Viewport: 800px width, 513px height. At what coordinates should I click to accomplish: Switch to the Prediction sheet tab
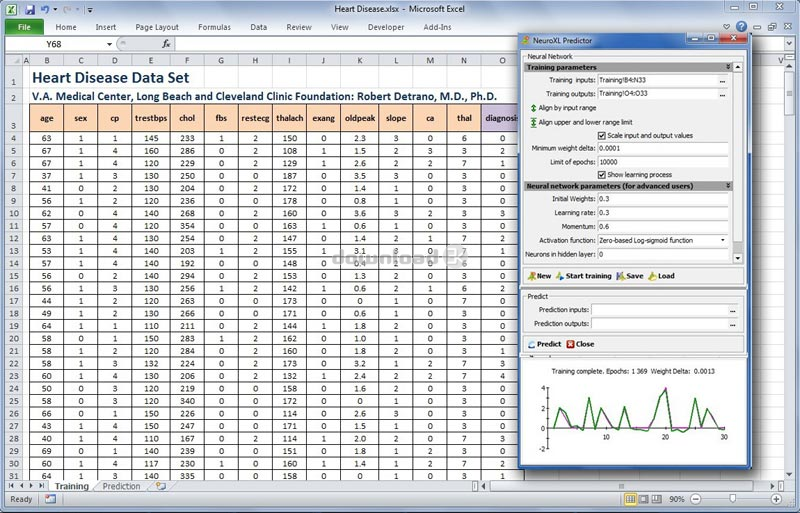pyautogui.click(x=121, y=486)
